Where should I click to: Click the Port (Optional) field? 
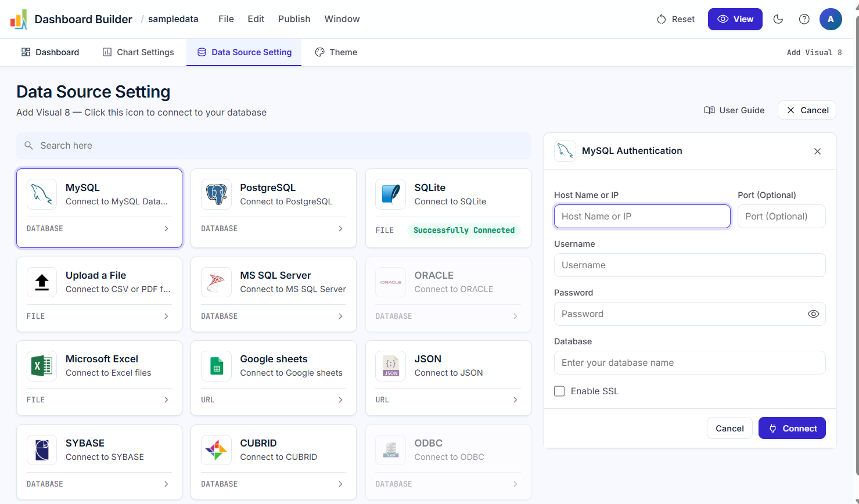[782, 216]
